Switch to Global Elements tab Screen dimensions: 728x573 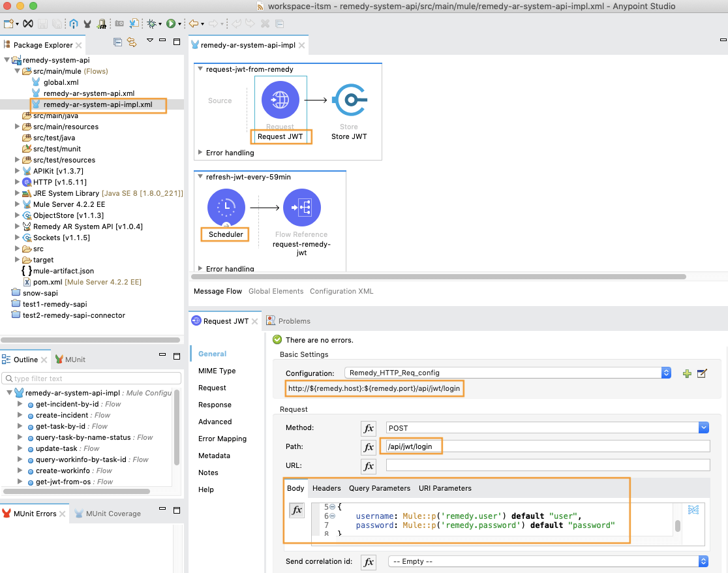276,291
